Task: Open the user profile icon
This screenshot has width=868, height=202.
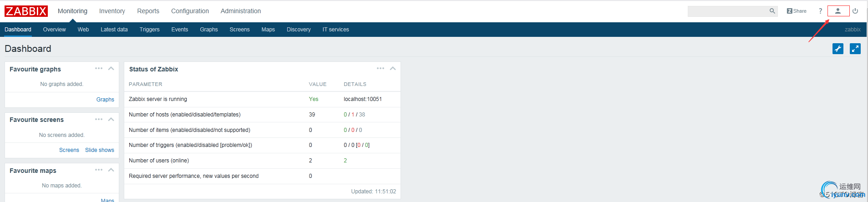Action: 838,11
